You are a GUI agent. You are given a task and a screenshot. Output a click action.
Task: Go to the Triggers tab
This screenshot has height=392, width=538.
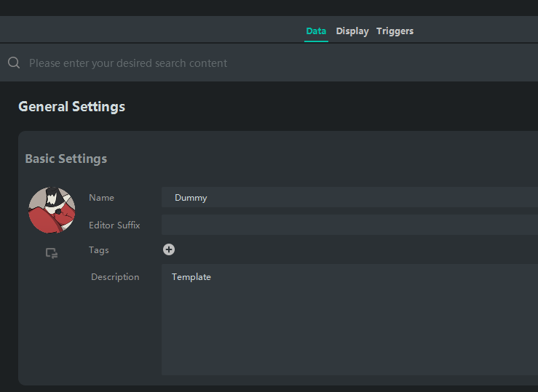(395, 31)
